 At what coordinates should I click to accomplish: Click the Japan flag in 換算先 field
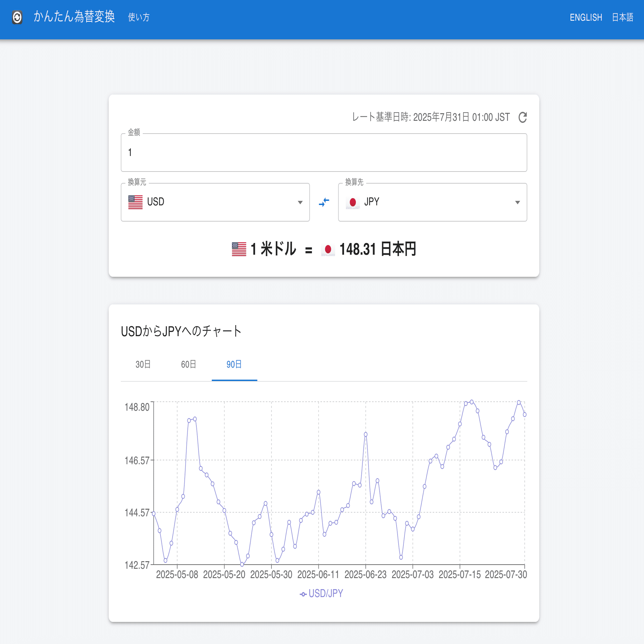[x=352, y=202]
